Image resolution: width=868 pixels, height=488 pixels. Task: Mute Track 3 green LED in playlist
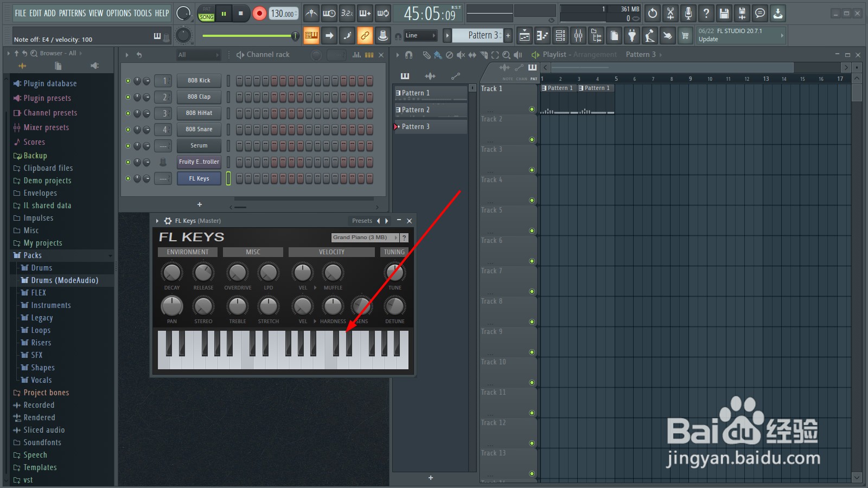pos(532,170)
